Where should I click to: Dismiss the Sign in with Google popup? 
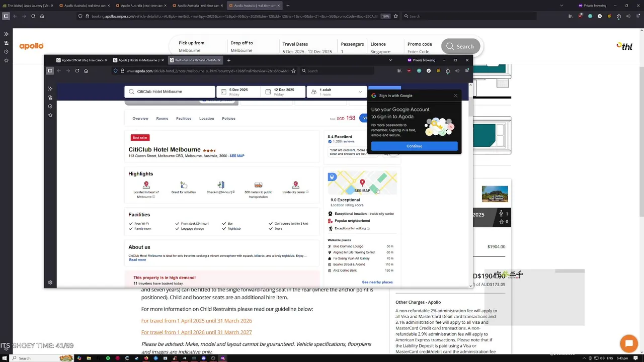click(456, 96)
